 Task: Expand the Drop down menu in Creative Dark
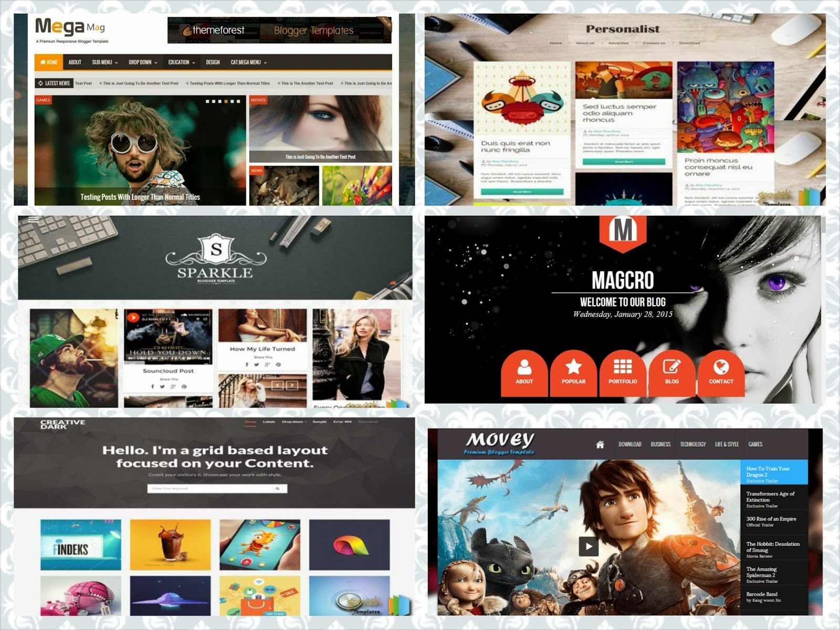(x=294, y=422)
